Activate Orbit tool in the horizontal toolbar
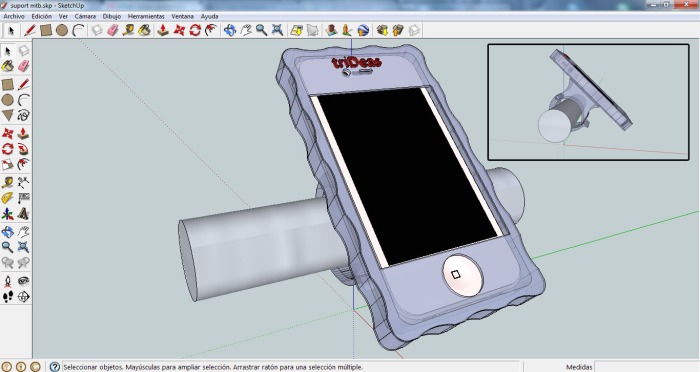Viewport: 700px width, 372px height. 229,30
